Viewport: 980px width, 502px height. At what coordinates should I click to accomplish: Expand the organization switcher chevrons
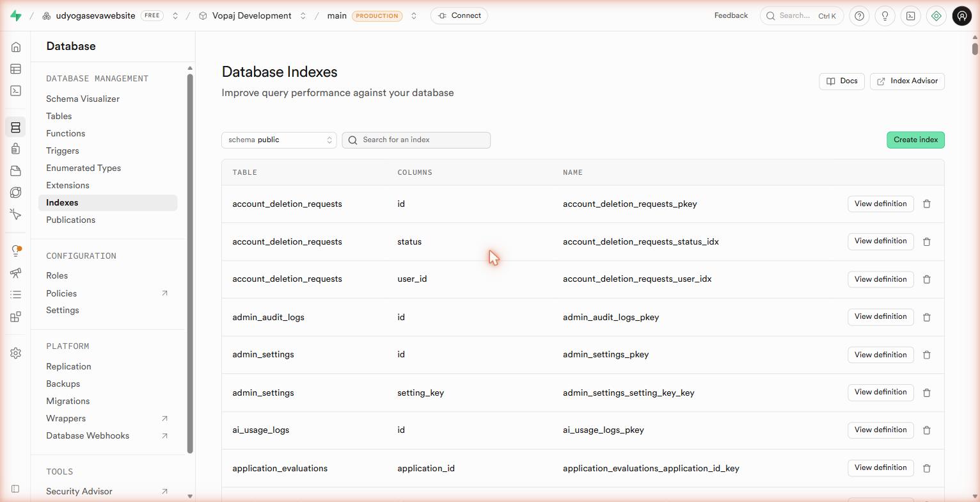pos(175,16)
